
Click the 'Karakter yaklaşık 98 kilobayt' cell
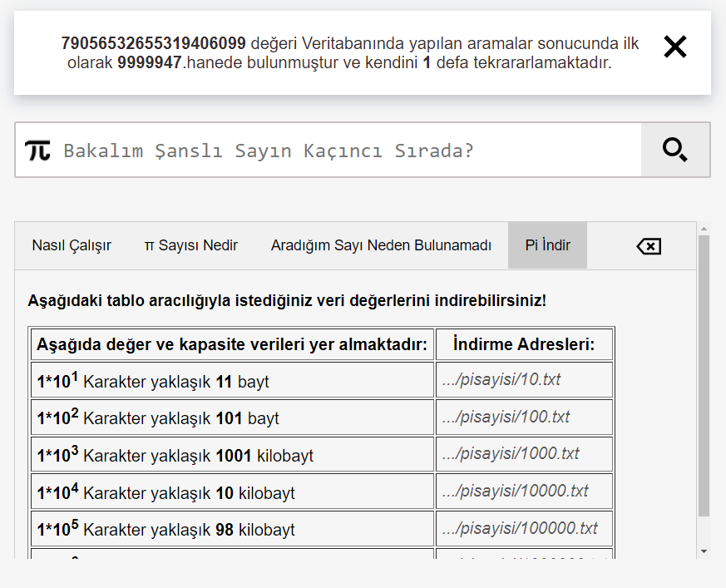point(232,528)
